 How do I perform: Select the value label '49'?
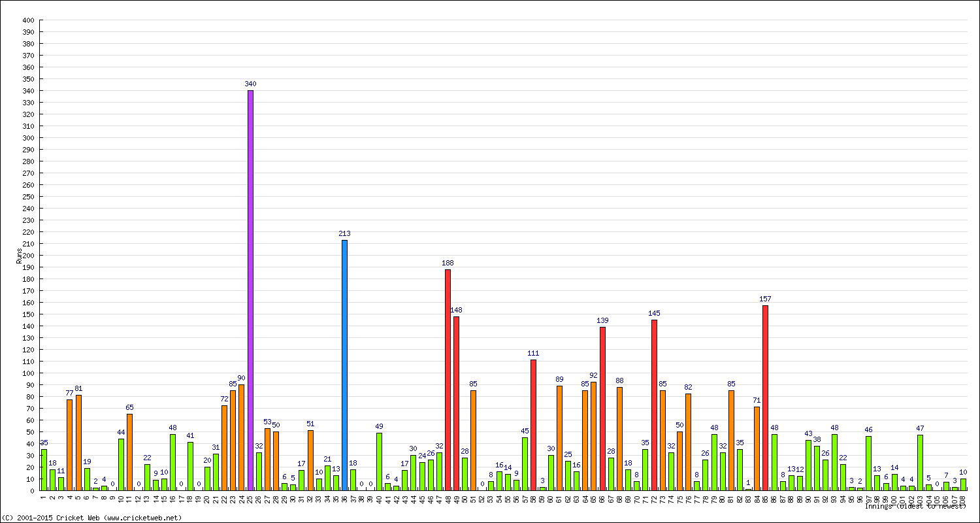pos(379,426)
